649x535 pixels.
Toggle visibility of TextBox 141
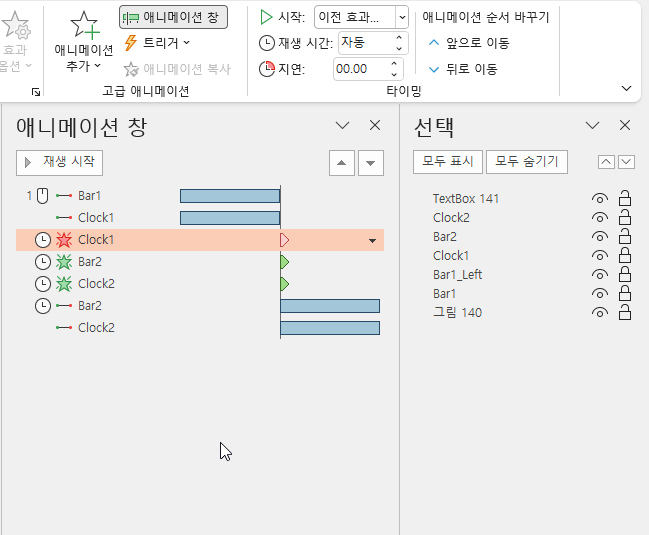pos(600,198)
